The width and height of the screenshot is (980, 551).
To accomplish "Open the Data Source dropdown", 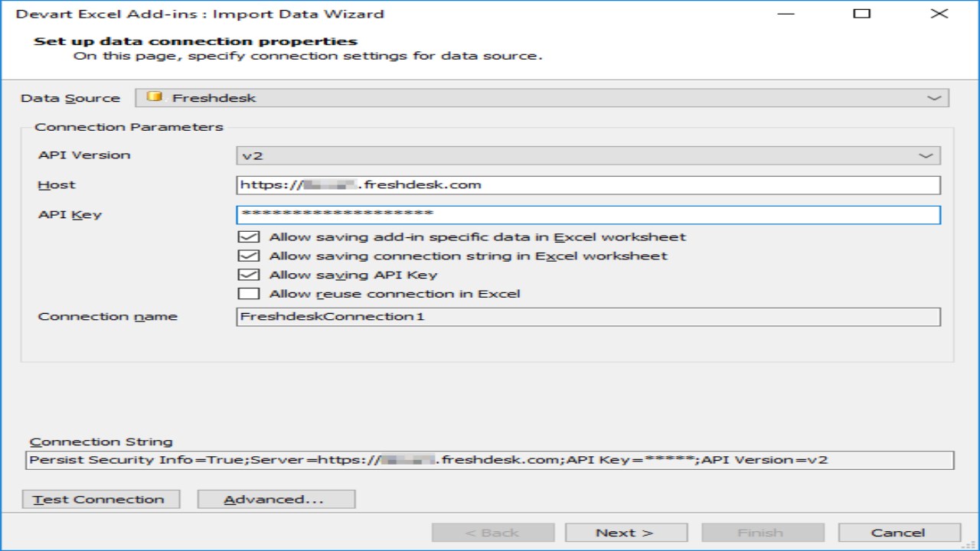I will tap(542, 98).
